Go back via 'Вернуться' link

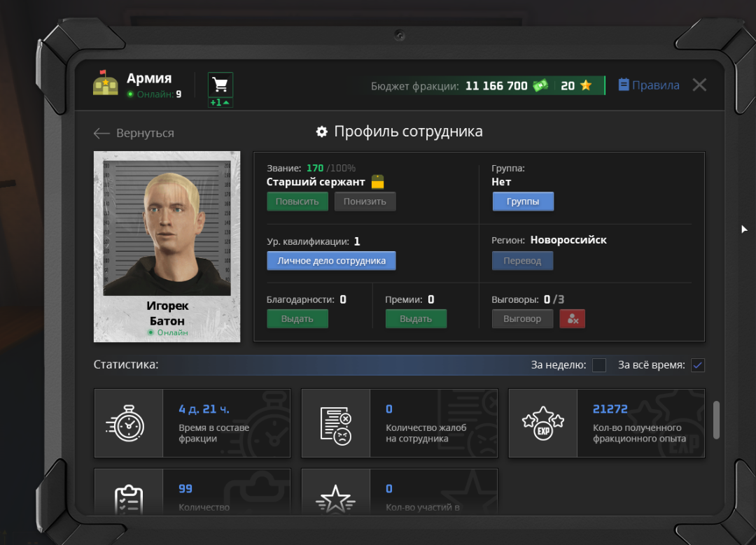(x=134, y=133)
